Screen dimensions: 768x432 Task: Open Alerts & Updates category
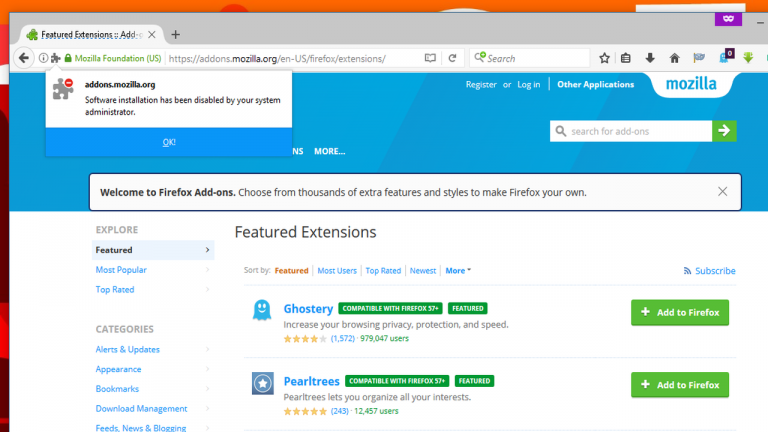127,349
